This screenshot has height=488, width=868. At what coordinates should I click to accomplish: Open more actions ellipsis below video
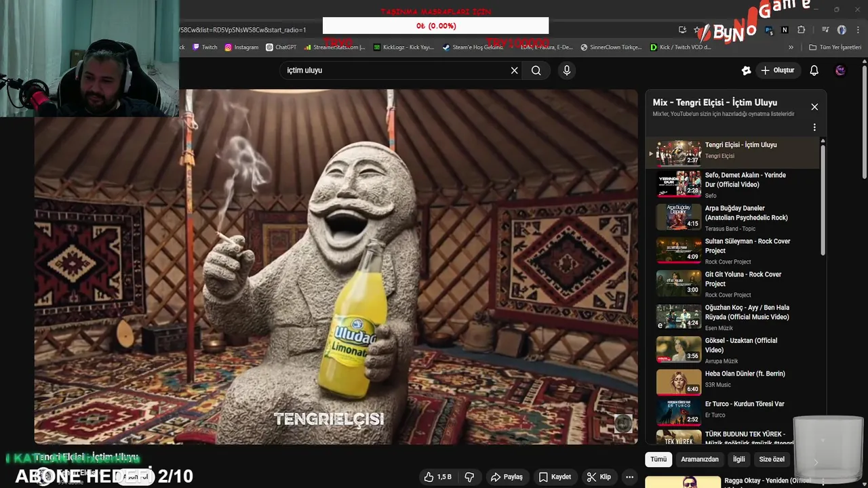click(630, 477)
